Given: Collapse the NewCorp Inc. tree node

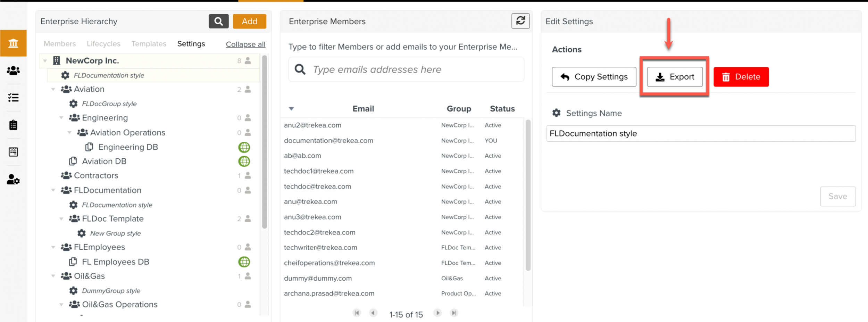Looking at the screenshot, I should 45,61.
